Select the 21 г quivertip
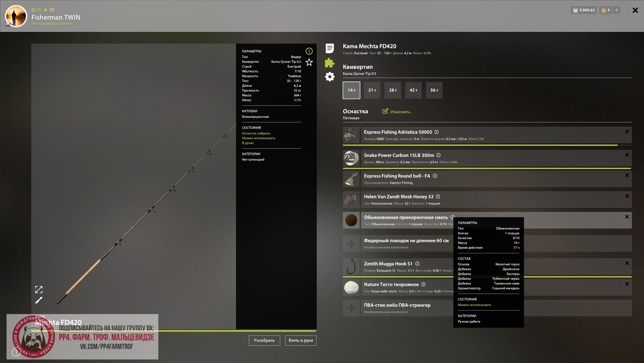Viewport: 644px width, 363px height. [372, 90]
